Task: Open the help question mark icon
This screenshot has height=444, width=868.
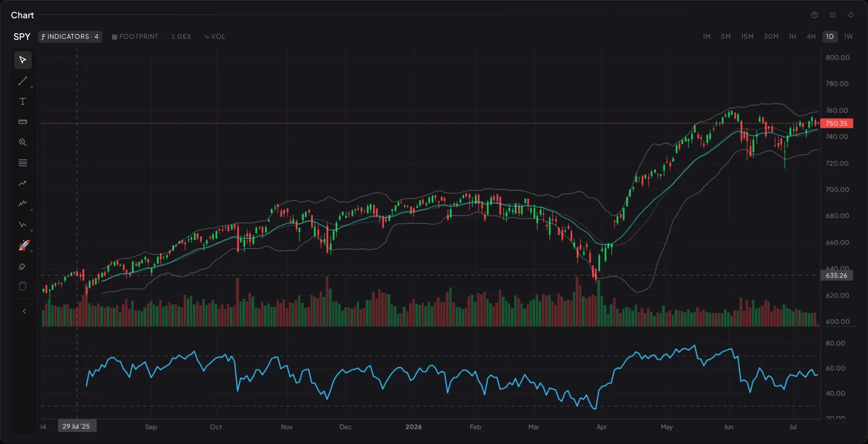Action: click(814, 15)
